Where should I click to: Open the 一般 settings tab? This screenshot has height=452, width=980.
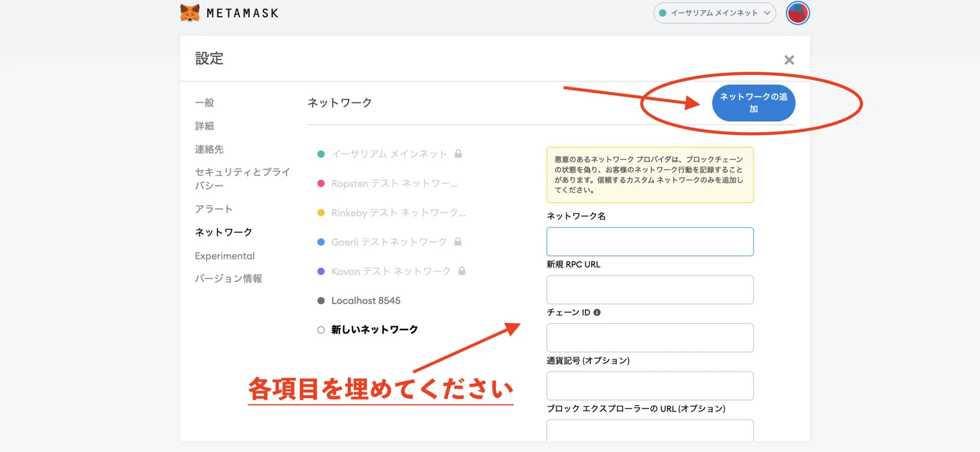click(205, 103)
